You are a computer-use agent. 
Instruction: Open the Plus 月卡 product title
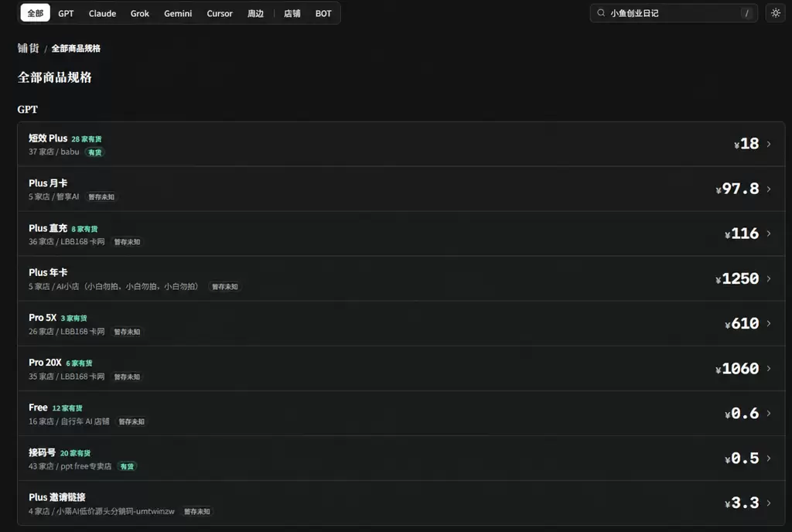(x=48, y=183)
